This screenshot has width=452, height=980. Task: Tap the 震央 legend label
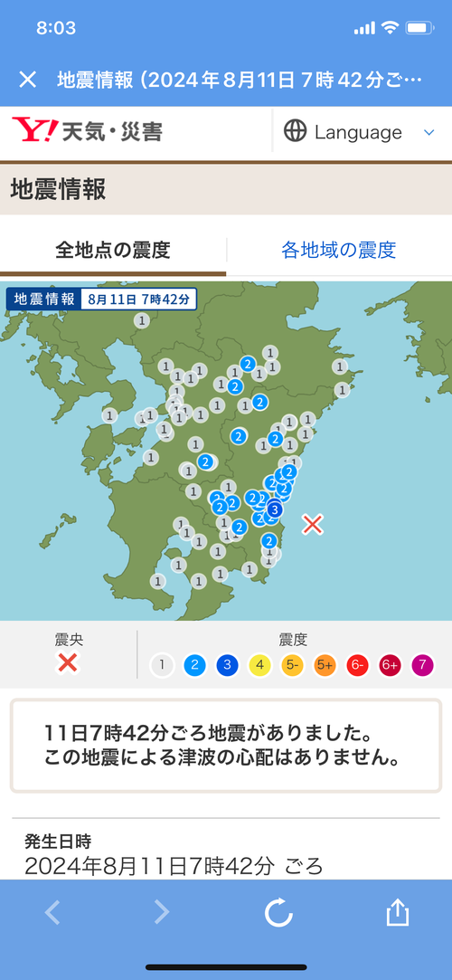point(68,640)
